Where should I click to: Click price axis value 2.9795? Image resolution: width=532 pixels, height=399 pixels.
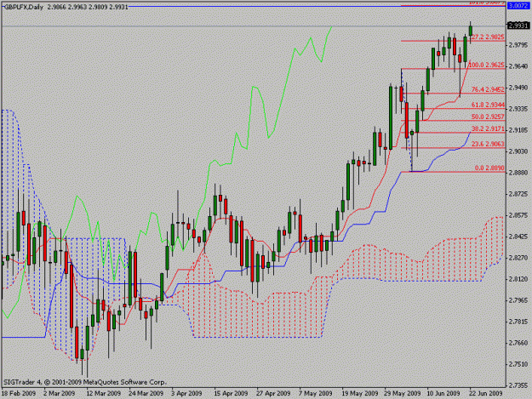518,45
